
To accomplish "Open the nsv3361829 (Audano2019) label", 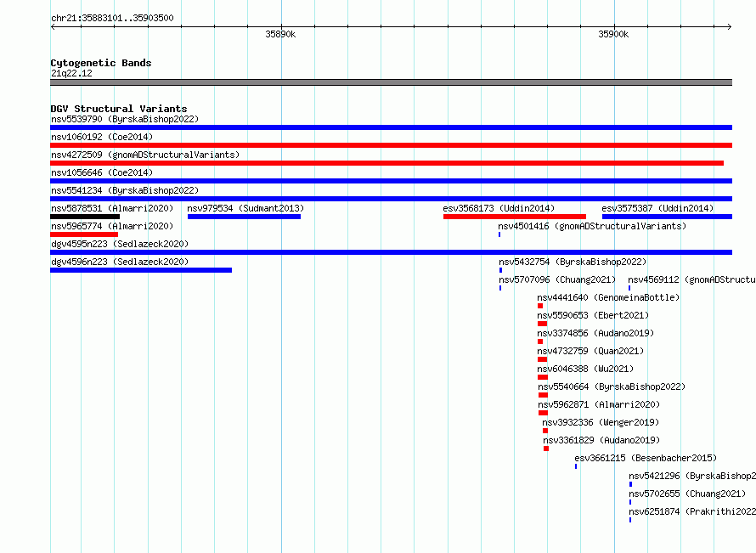I will pyautogui.click(x=601, y=440).
